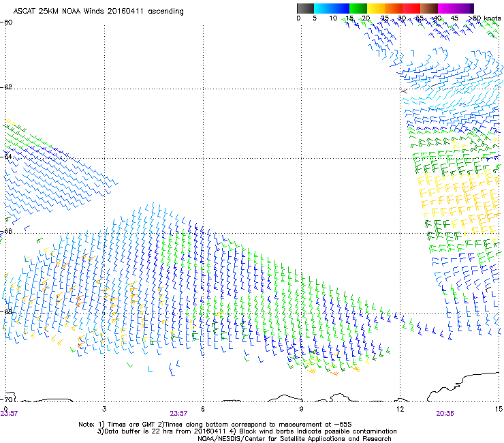
Task: Click the -70 latitude label
Action: coord(6,399)
